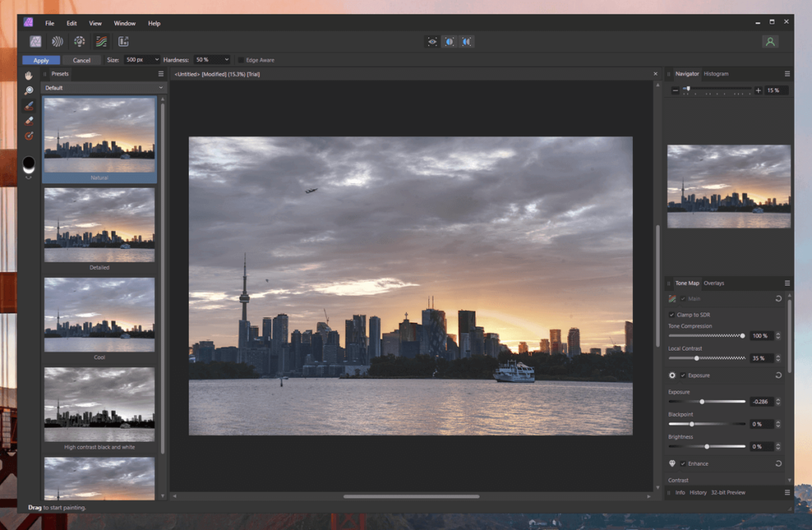Switch to the Photo persona

tap(35, 41)
